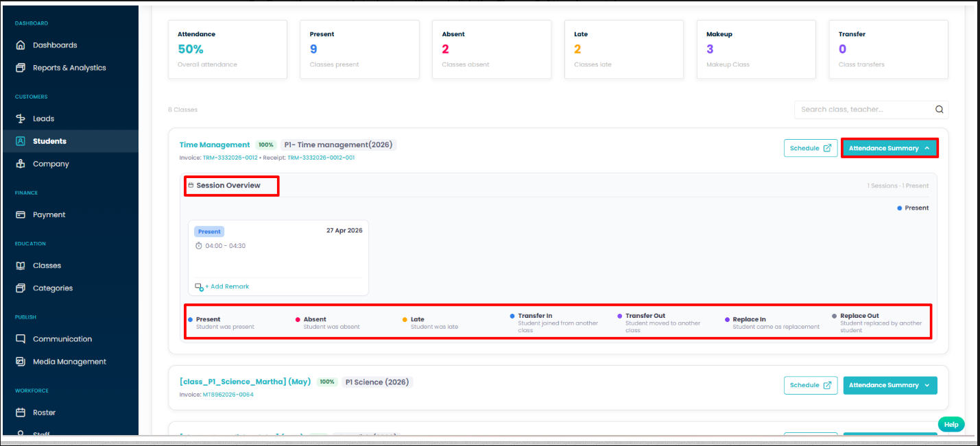The image size is (980, 446).
Task: Click the blue Present legend dot
Action: click(190, 319)
